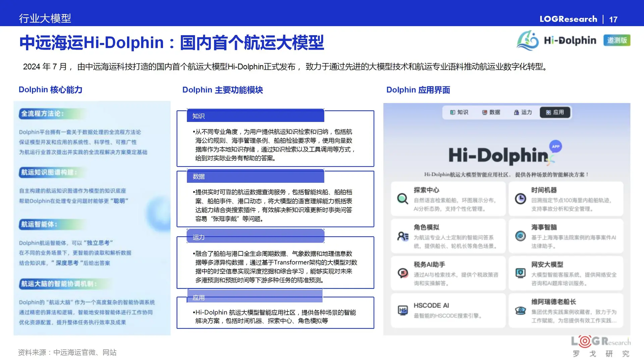The width and height of the screenshot is (644, 362).
Task: Click the 资料来源 footer text
Action: click(67, 352)
